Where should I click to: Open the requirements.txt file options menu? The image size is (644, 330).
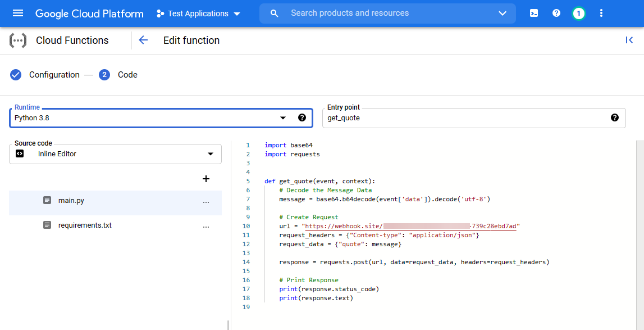click(x=206, y=225)
